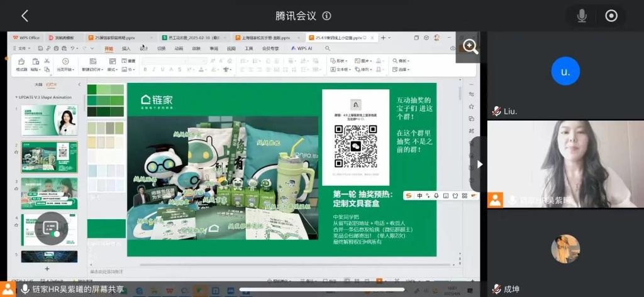
Task: Select the first slide thumbnail in panel
Action: [49, 120]
